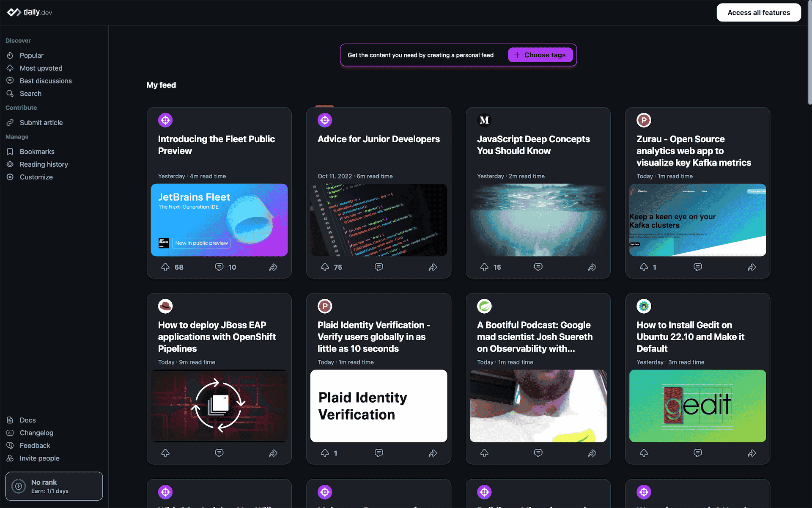
Task: Open the Medium source icon on JavaScript post
Action: tap(484, 120)
